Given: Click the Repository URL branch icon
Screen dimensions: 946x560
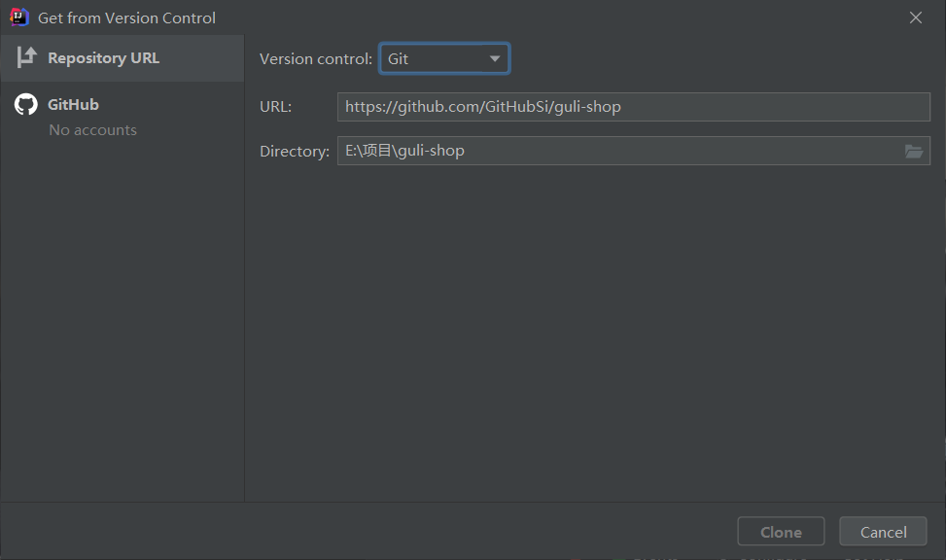Looking at the screenshot, I should (26, 57).
